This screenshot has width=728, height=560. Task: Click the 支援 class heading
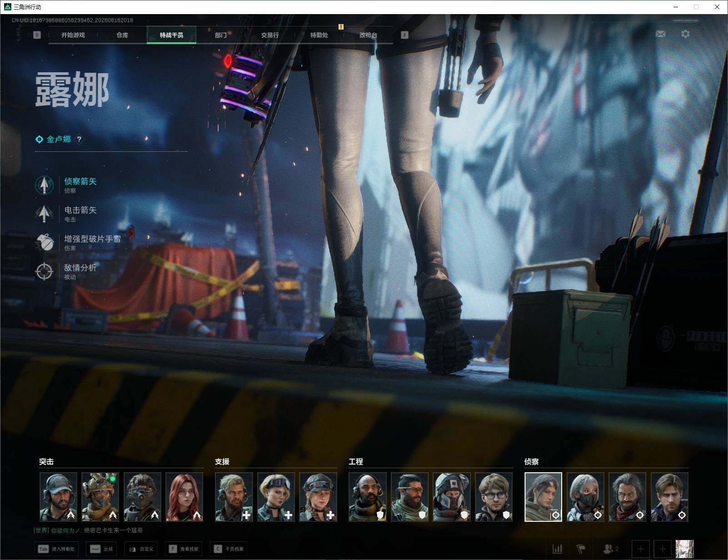222,462
